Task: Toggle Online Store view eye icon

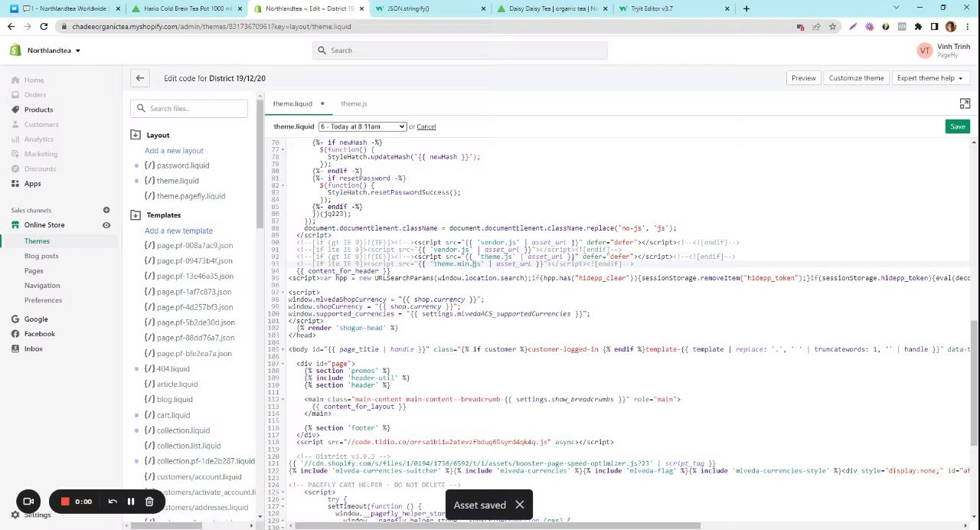Action: tap(106, 225)
